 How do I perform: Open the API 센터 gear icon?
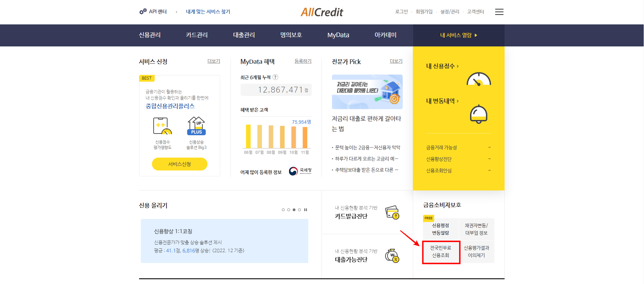pyautogui.click(x=143, y=12)
